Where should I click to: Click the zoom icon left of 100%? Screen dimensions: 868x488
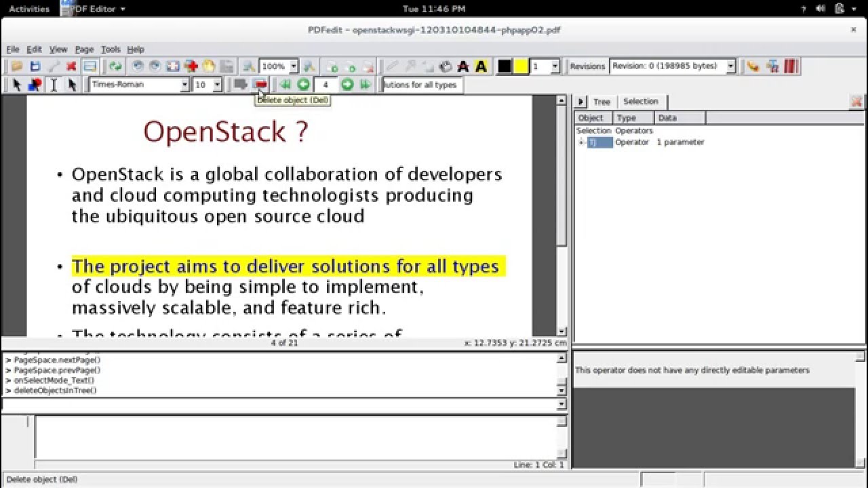(249, 66)
